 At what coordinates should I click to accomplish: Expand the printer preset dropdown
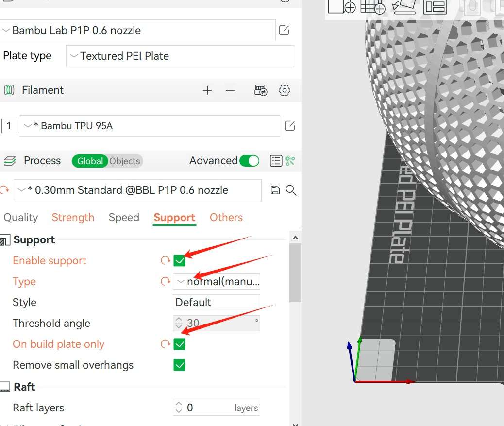click(138, 31)
